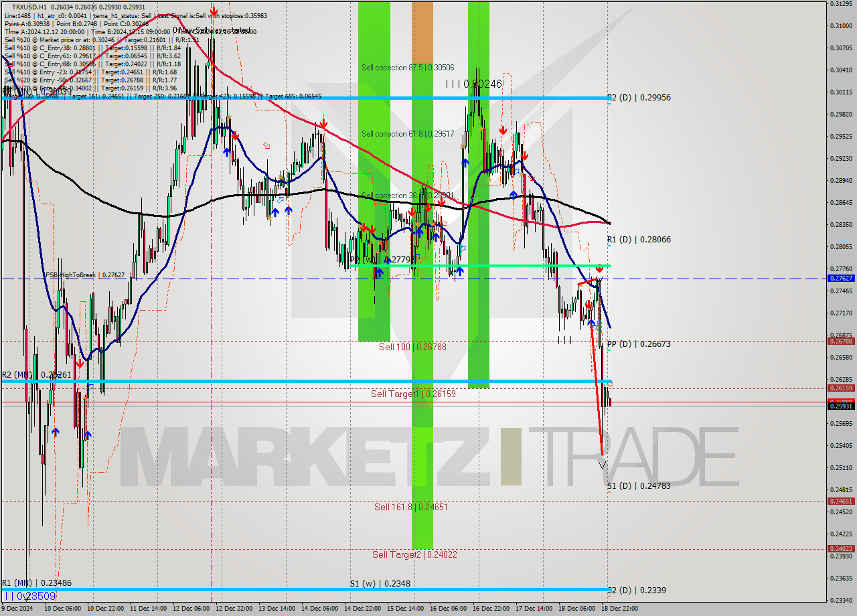The image size is (857, 616).
Task: Click the 0.23635 price scale tick
Action: pos(841,578)
